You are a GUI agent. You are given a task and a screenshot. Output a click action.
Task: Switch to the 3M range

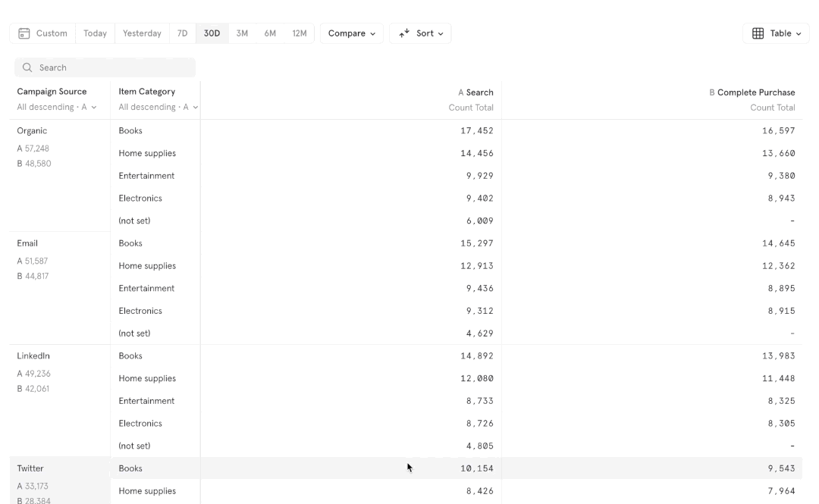point(242,33)
